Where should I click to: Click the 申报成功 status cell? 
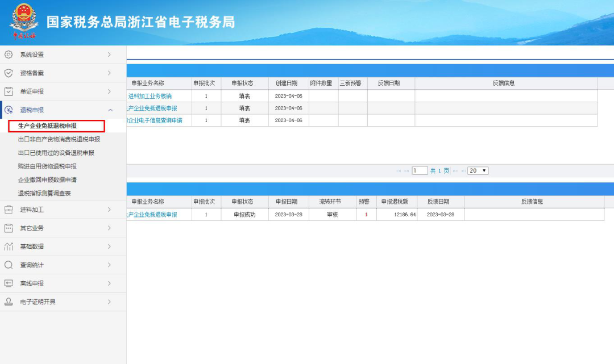[244, 215]
